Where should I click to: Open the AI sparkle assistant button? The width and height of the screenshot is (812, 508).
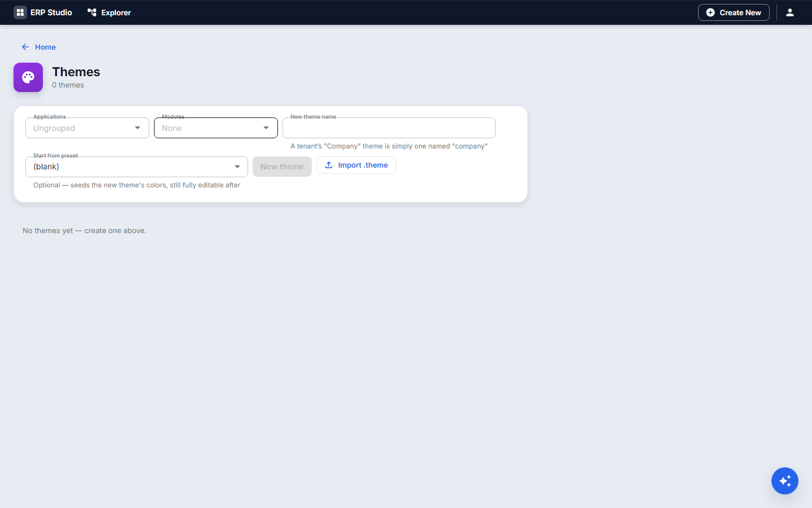785,481
